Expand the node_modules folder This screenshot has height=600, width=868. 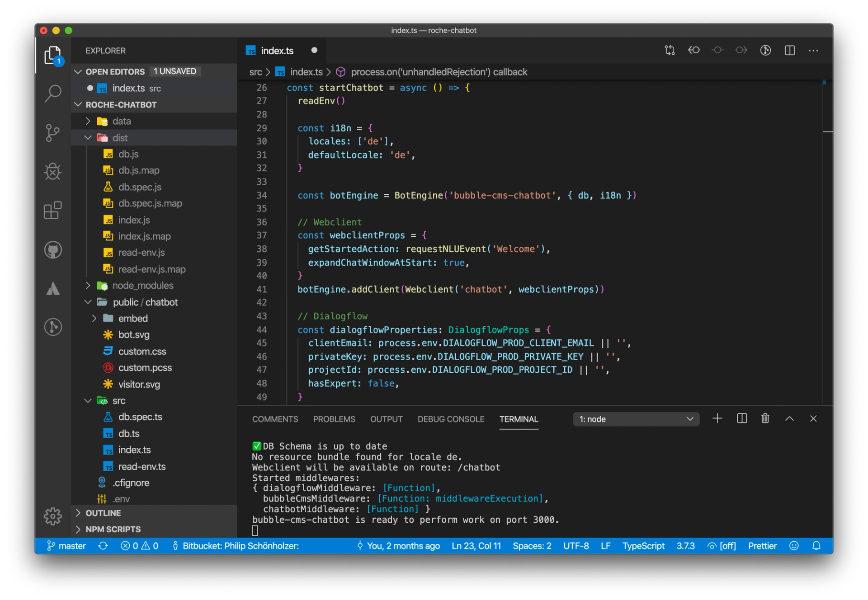(x=88, y=286)
